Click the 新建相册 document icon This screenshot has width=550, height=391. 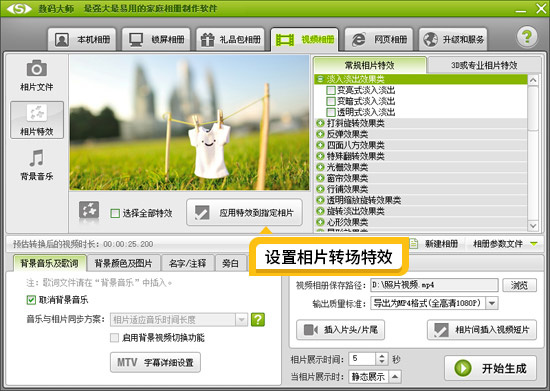pyautogui.click(x=414, y=243)
